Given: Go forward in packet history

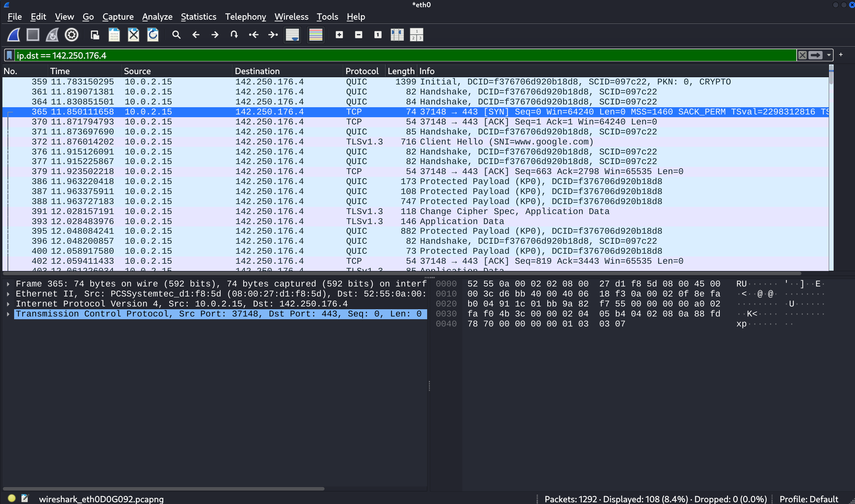Looking at the screenshot, I should 215,35.
